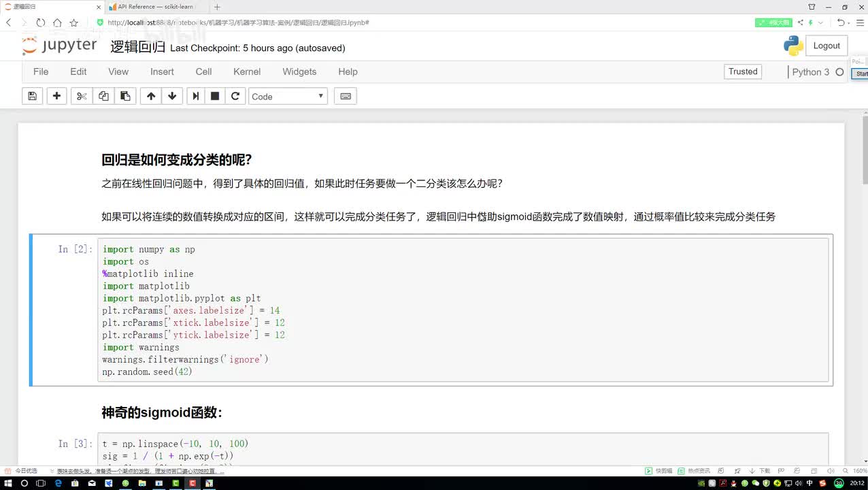The width and height of the screenshot is (868, 490).
Task: Insert a cell below with plus icon
Action: tap(57, 96)
